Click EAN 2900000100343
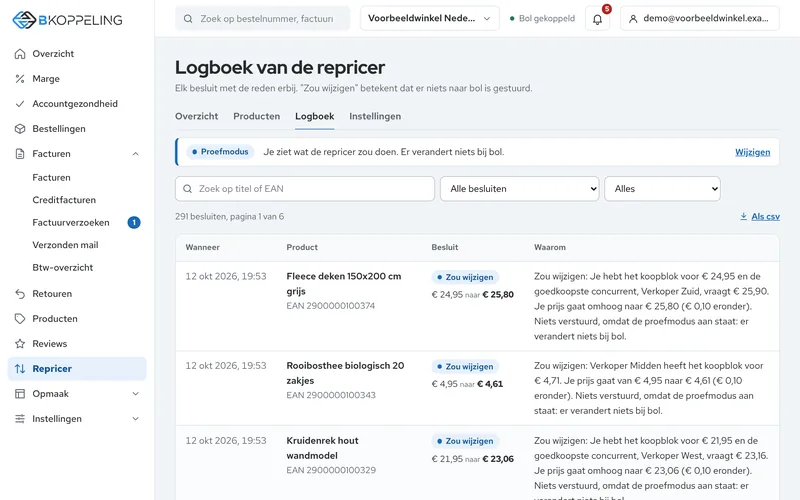Viewport: 800px width, 500px height. tap(331, 395)
